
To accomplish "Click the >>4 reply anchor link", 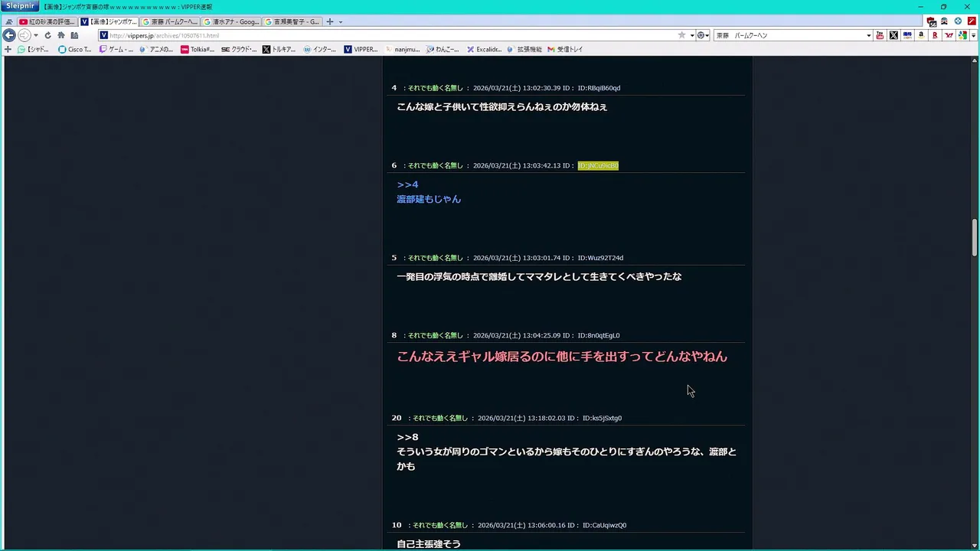I will click(407, 184).
